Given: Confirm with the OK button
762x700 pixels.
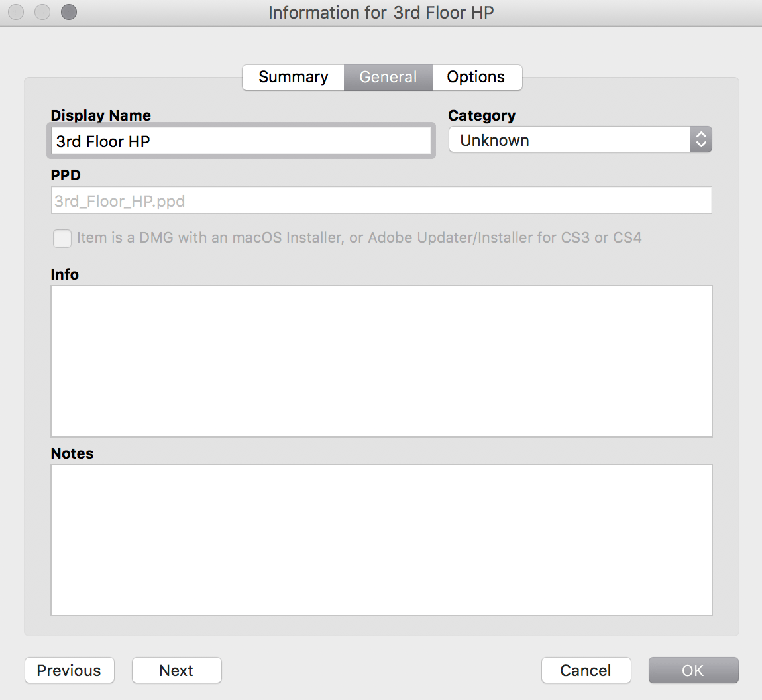Looking at the screenshot, I should [694, 670].
